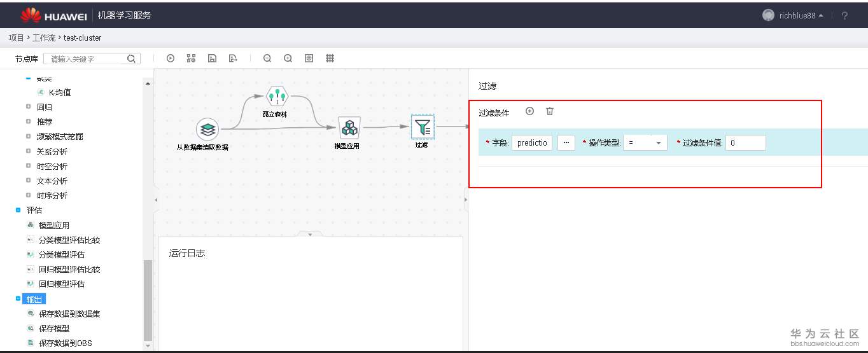Click the node library scrollbar thumb
868x353 pixels.
[x=148, y=300]
